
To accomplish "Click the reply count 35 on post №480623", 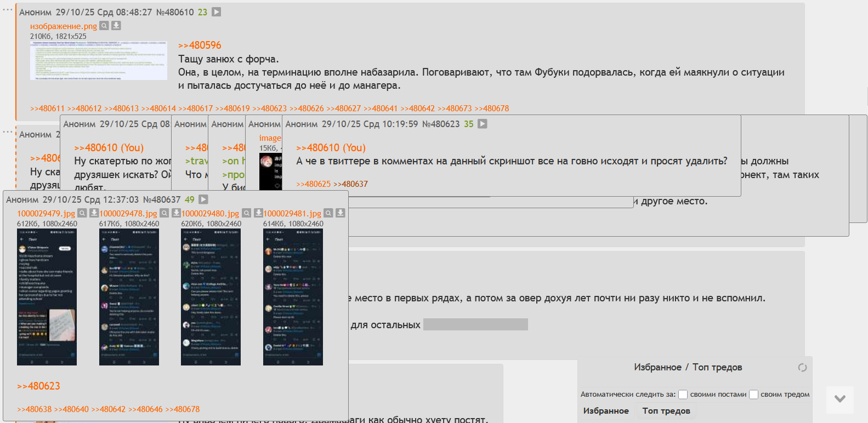I will coord(468,124).
